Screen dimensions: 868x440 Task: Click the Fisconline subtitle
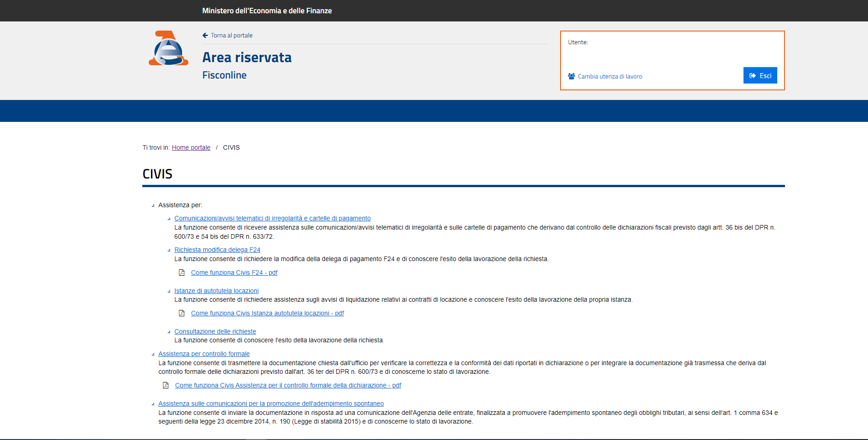[224, 75]
